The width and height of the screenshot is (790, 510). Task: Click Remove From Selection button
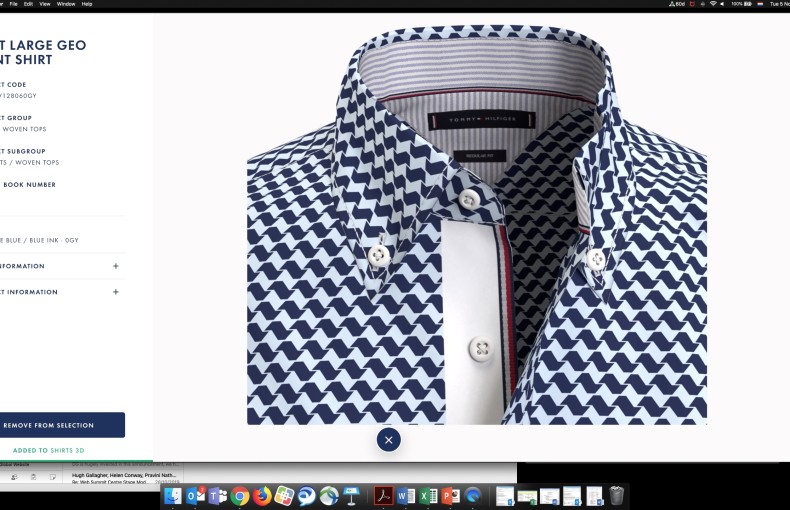[x=60, y=425]
